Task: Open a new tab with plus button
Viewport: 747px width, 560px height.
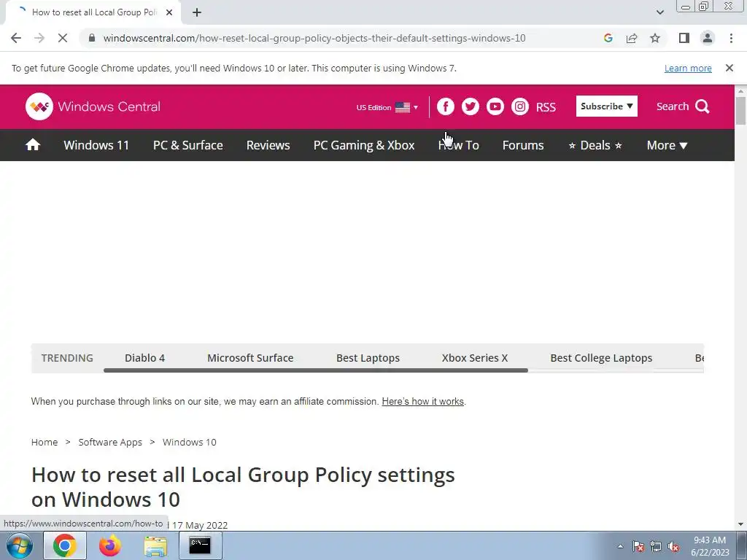Action: (197, 12)
